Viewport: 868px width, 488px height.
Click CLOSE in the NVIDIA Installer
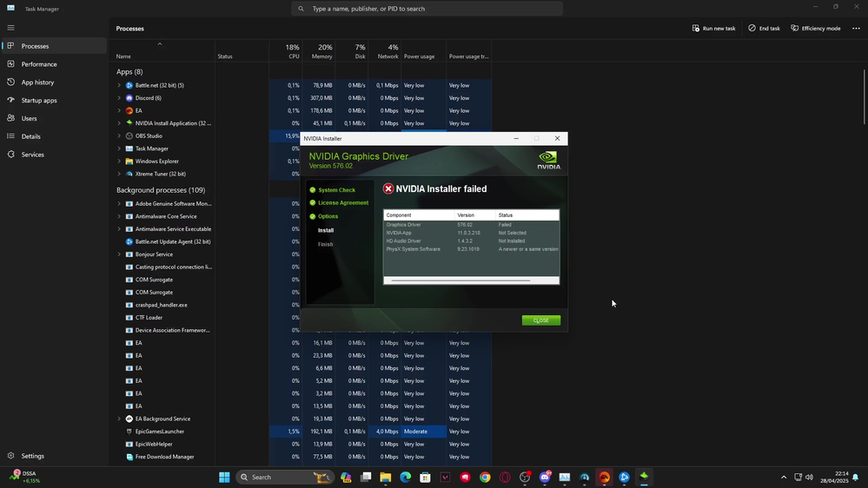(540, 320)
